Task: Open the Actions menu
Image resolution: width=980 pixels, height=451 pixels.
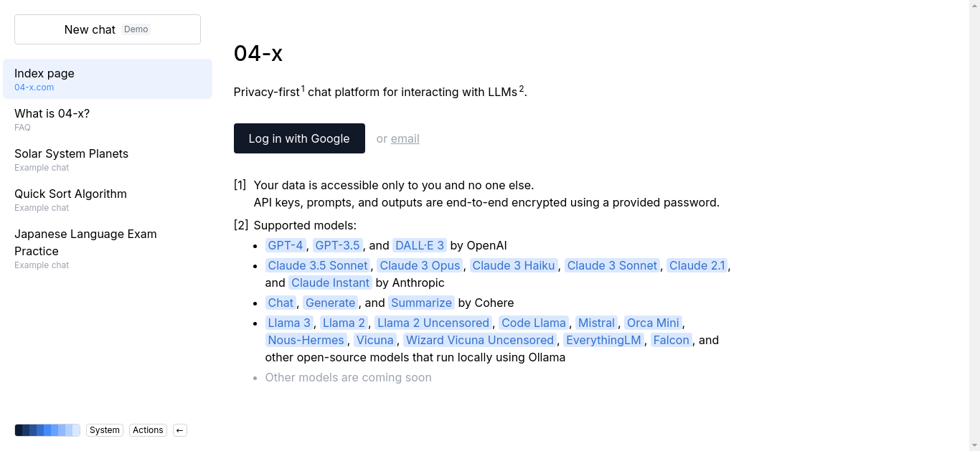Action: 148,430
